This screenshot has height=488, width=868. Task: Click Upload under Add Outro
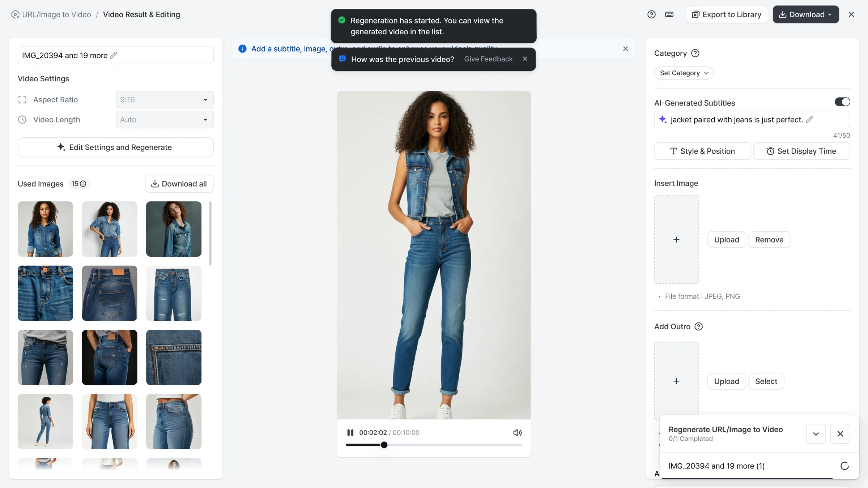pos(727,381)
